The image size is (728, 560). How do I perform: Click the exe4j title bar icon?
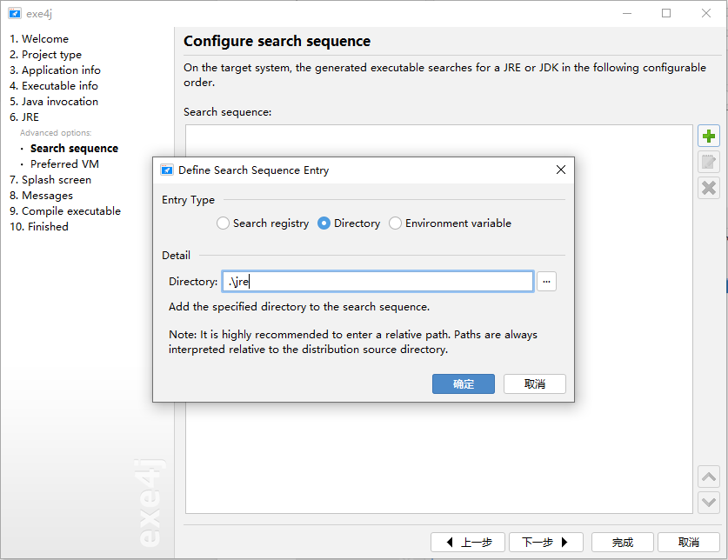pyautogui.click(x=15, y=13)
